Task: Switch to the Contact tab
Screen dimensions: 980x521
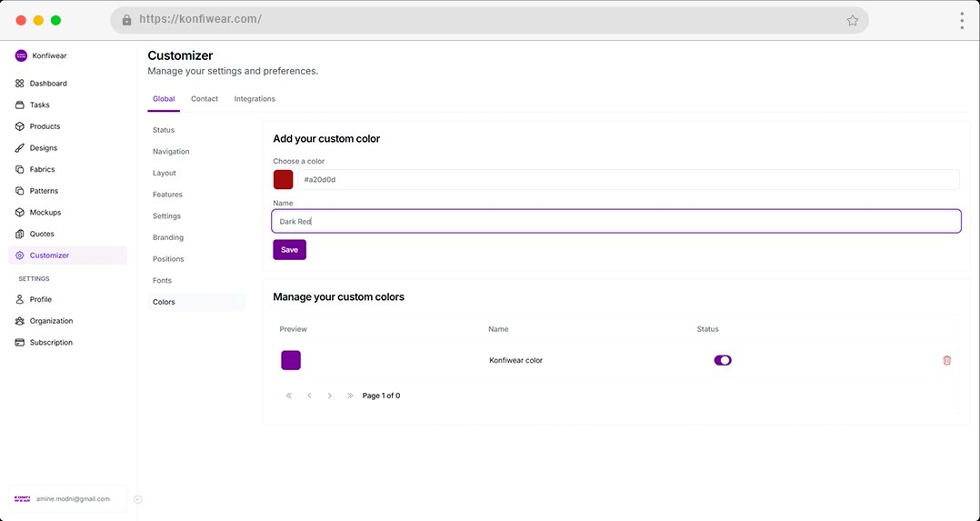Action: click(205, 99)
